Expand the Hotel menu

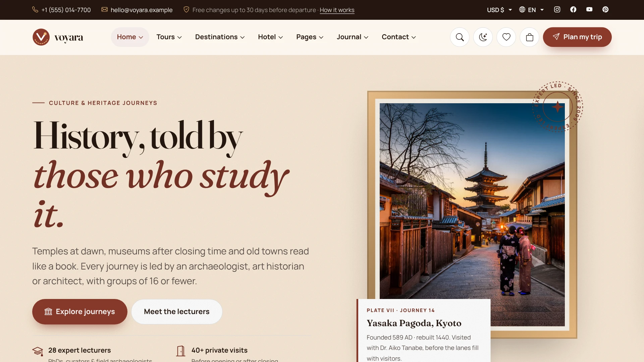(270, 37)
